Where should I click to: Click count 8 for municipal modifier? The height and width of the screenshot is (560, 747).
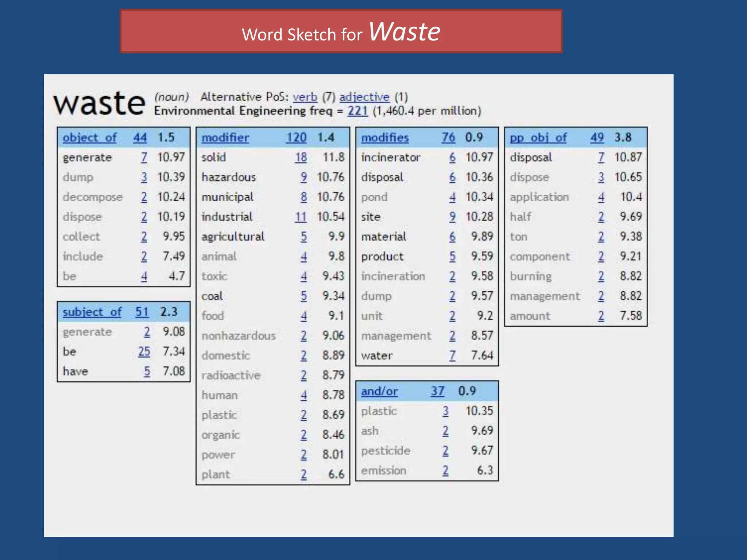304,197
